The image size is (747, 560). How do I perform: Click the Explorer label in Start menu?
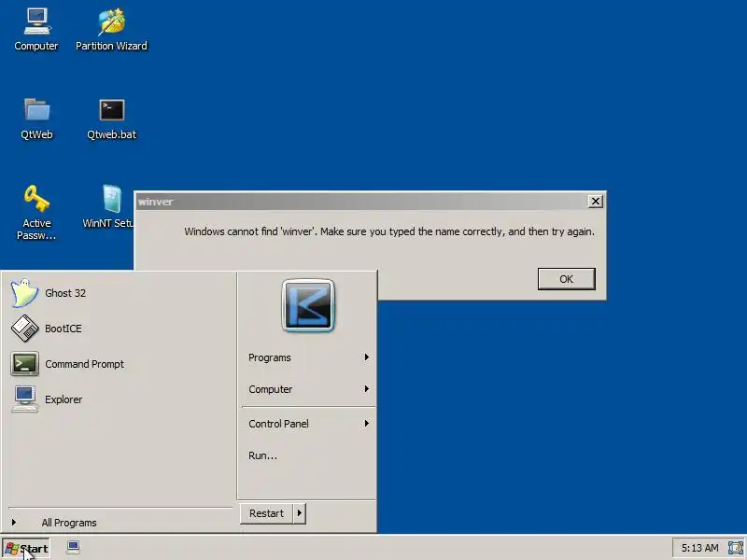click(x=63, y=399)
